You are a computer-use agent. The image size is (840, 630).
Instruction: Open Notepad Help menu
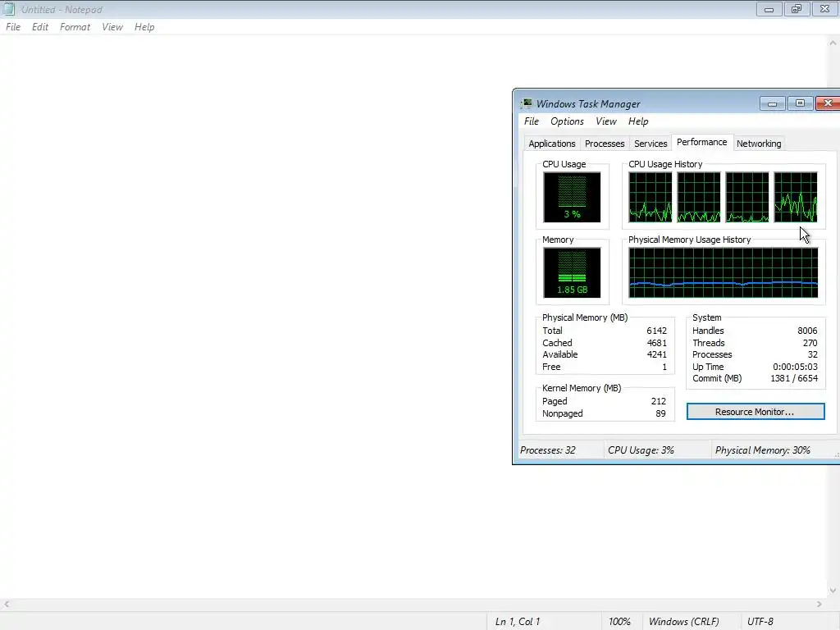pos(144,27)
